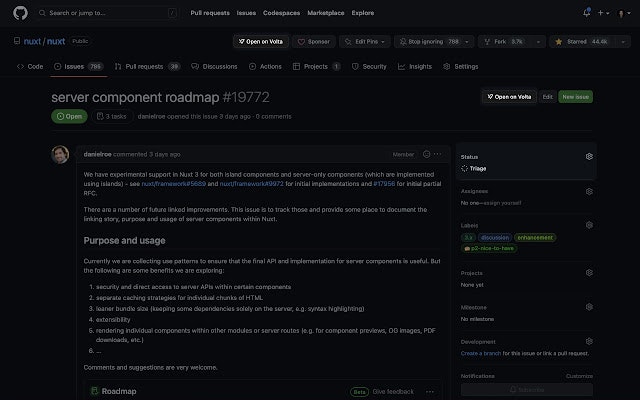Switch to the Security tab
The height and width of the screenshot is (400, 640).
369,67
